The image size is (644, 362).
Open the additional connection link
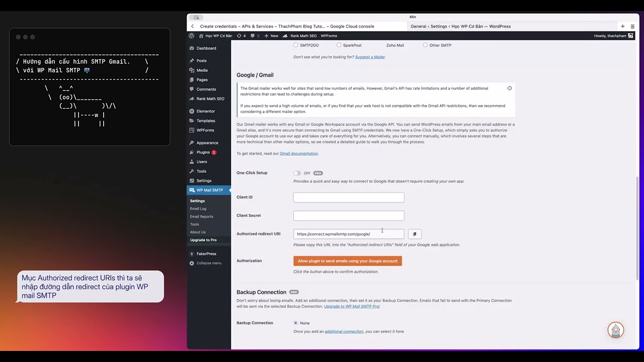tap(344, 331)
